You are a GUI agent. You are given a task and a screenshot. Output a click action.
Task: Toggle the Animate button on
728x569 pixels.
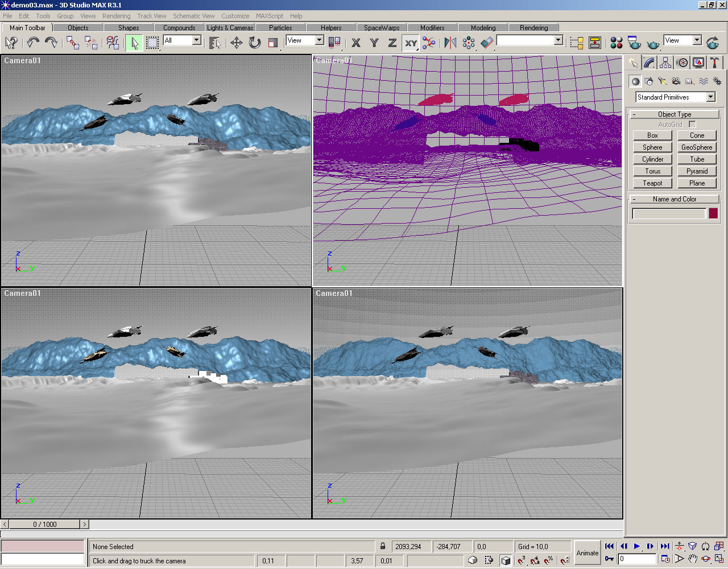588,552
